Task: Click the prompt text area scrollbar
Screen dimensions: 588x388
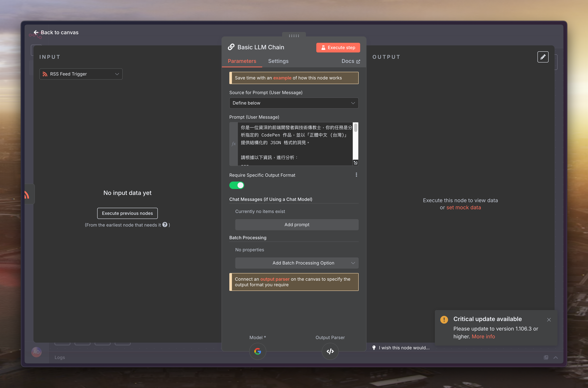Action: pyautogui.click(x=355, y=128)
